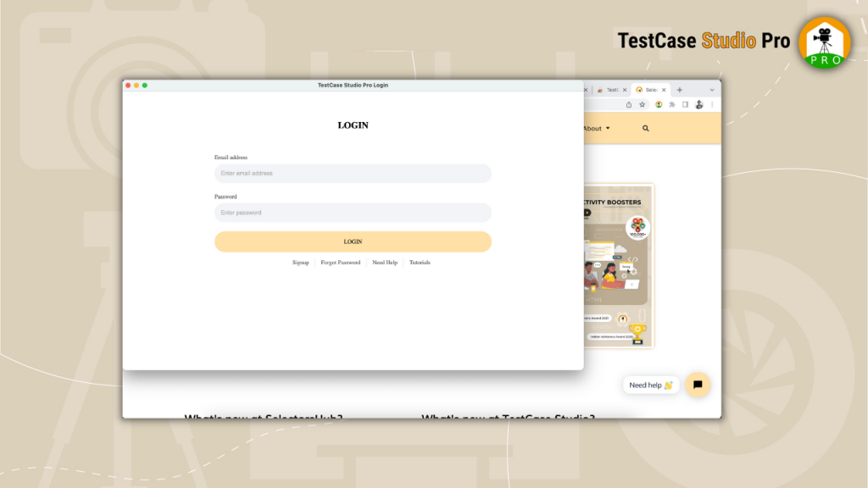Screen dimensions: 868x488
Task: Maximize the Login window with the green button
Action: 144,86
